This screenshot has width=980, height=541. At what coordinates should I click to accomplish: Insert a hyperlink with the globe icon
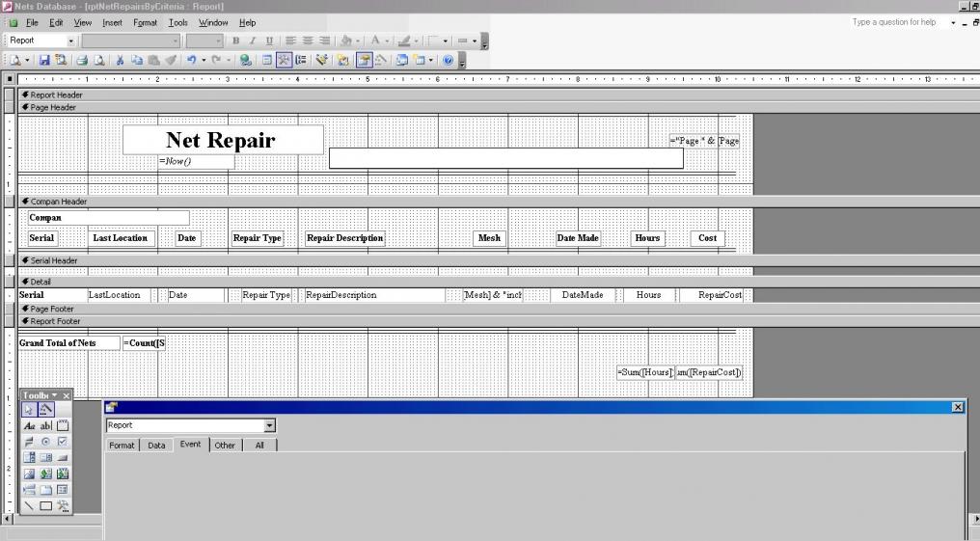(x=246, y=60)
